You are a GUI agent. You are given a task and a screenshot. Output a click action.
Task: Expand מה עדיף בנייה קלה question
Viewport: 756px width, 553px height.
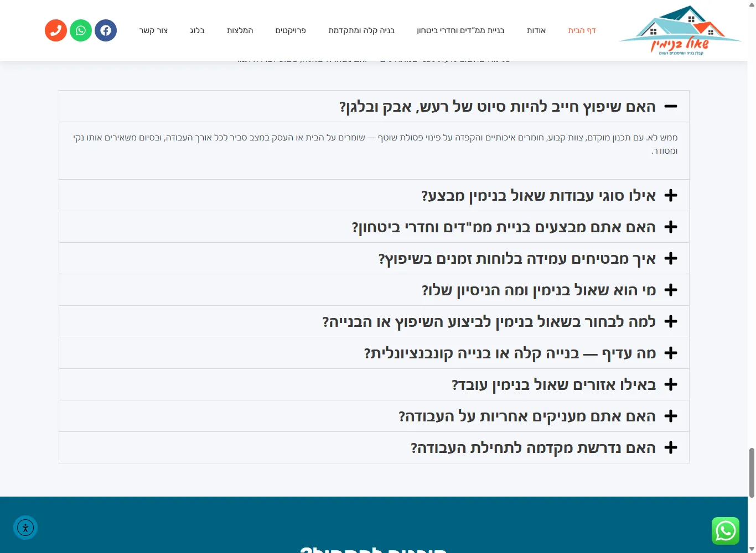point(374,353)
